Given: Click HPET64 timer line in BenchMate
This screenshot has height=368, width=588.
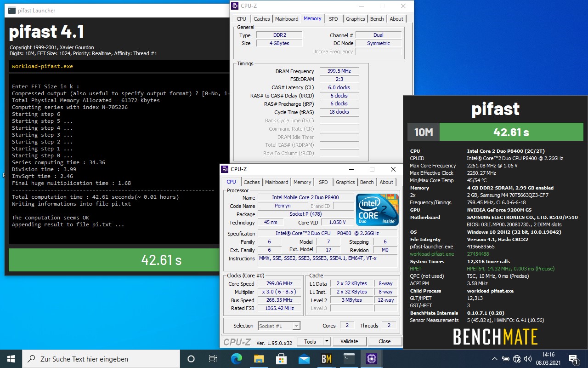Looking at the screenshot, I should coord(511,269).
